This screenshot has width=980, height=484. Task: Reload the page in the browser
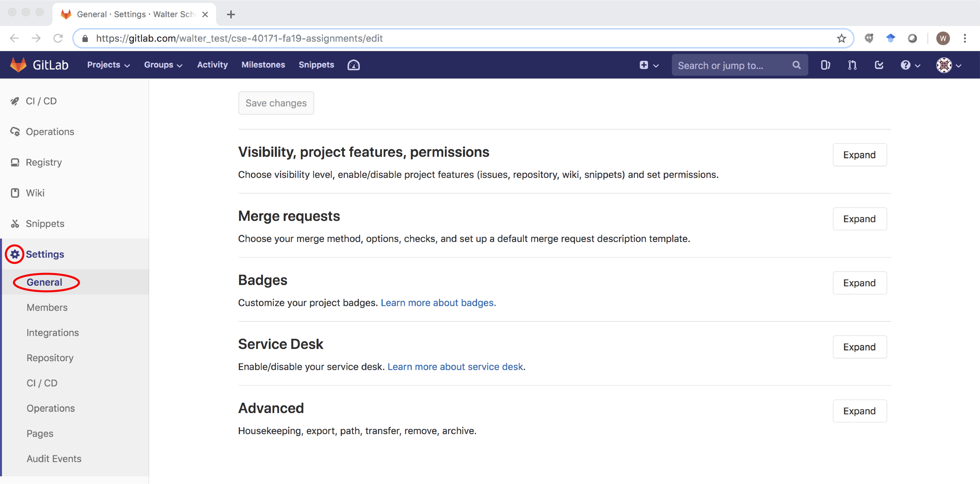pyautogui.click(x=58, y=38)
